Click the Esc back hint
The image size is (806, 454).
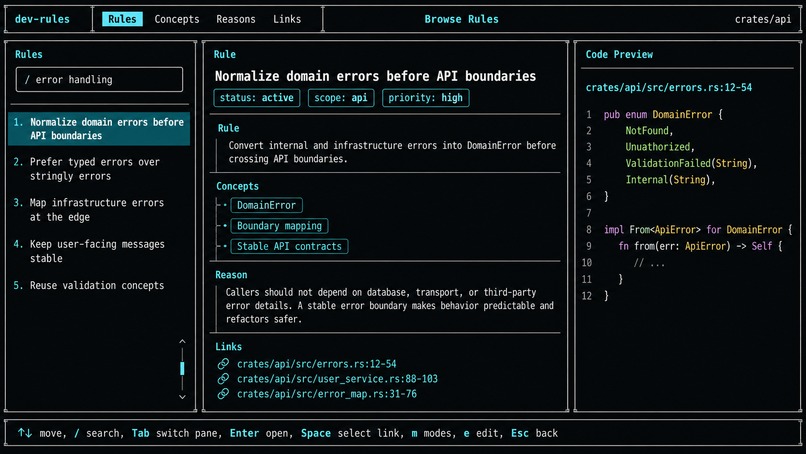point(534,433)
